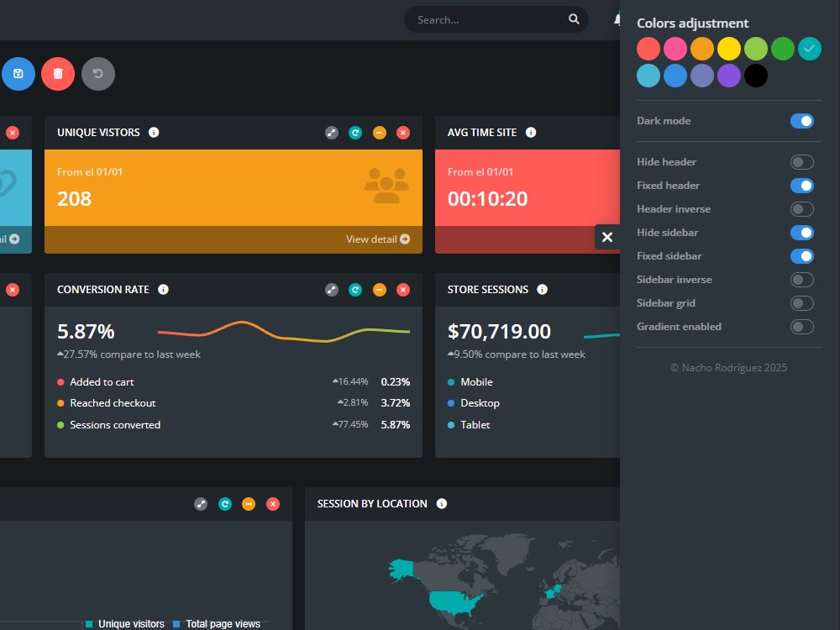The image size is (840, 630).
Task: Click the 5.87% conversion rate headline value
Action: [x=86, y=332]
